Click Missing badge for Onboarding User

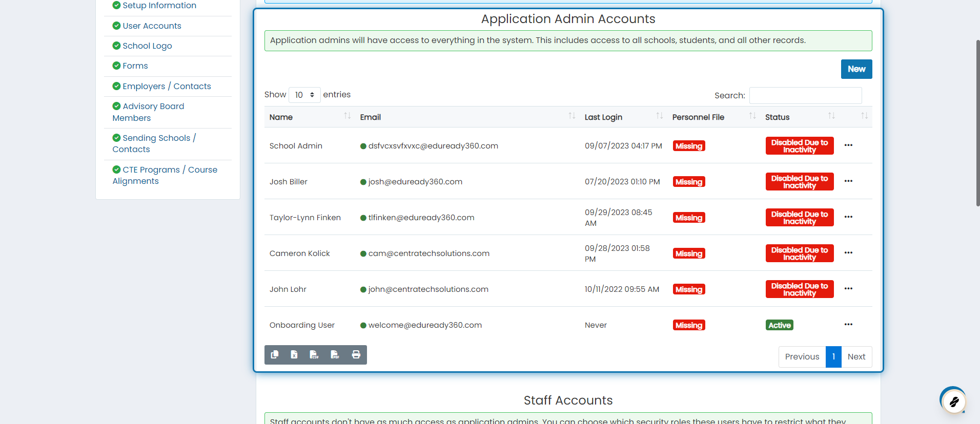pyautogui.click(x=689, y=325)
